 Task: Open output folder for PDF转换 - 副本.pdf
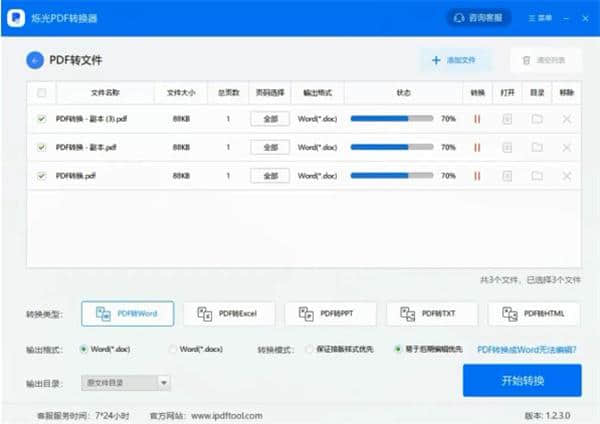tap(537, 147)
